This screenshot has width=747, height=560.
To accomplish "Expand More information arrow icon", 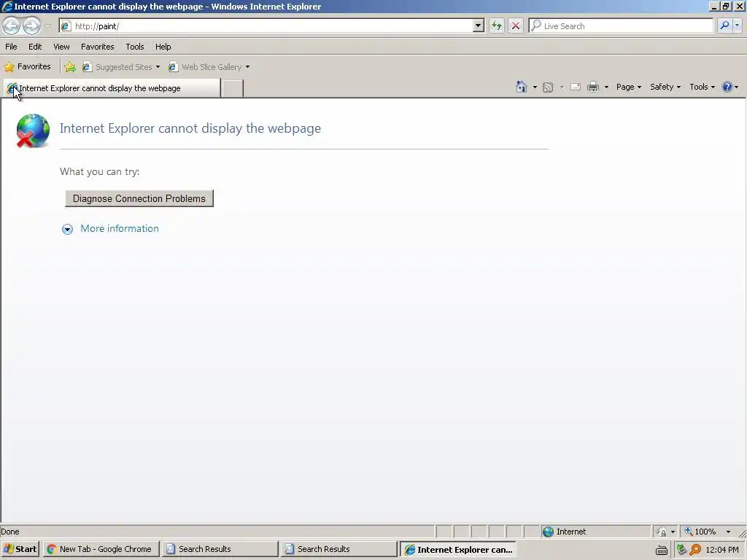I will pyautogui.click(x=67, y=230).
